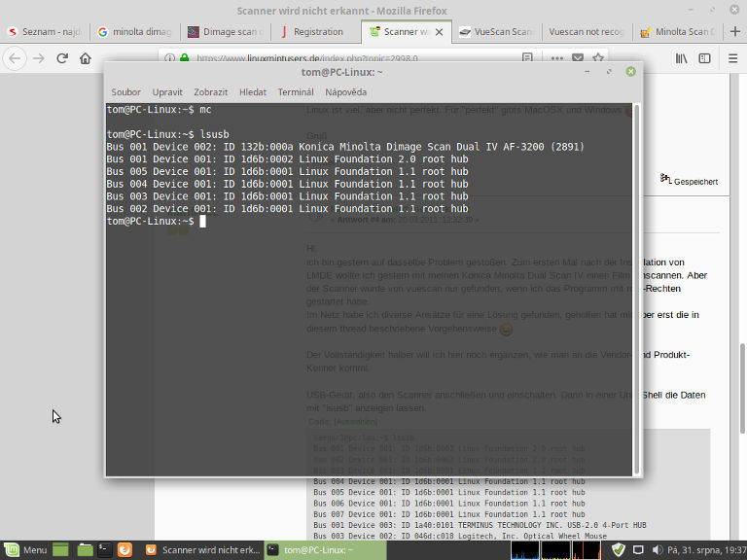Click the terminal window vertical scrollbar

(636, 290)
